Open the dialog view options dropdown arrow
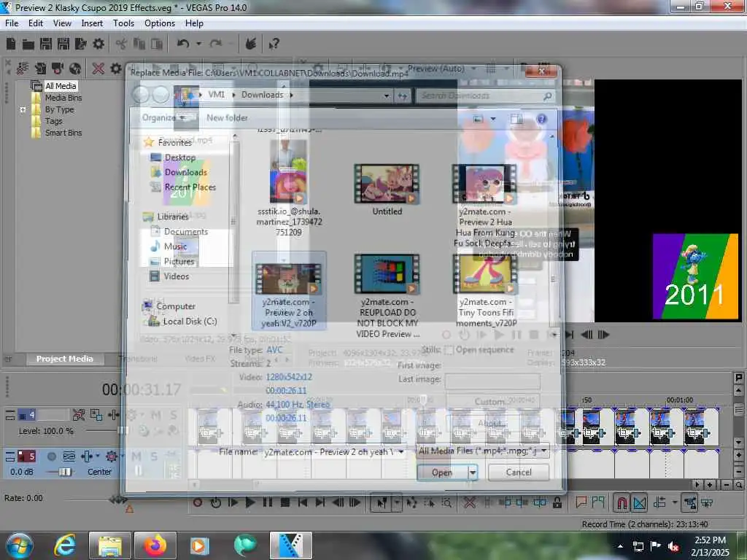 click(493, 119)
